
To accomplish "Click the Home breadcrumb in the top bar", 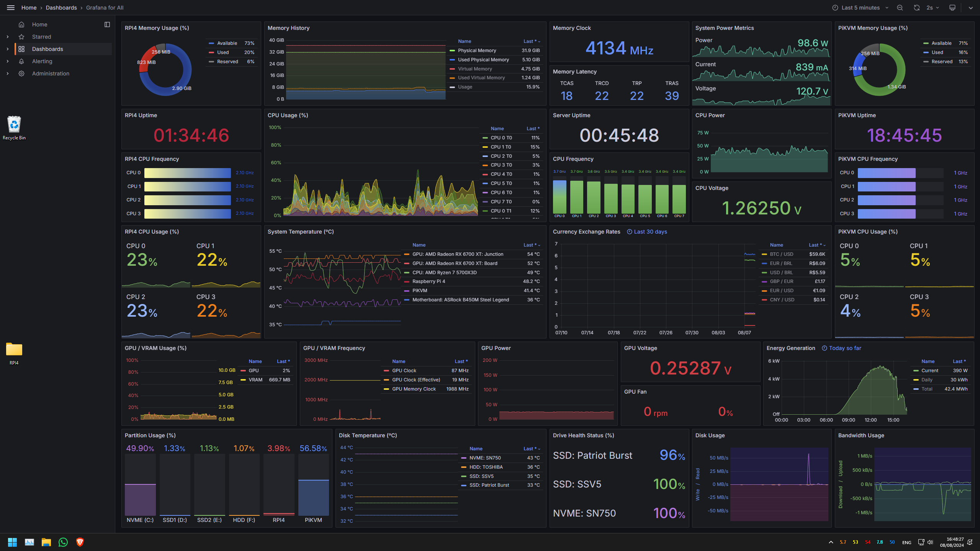I will click(29, 8).
